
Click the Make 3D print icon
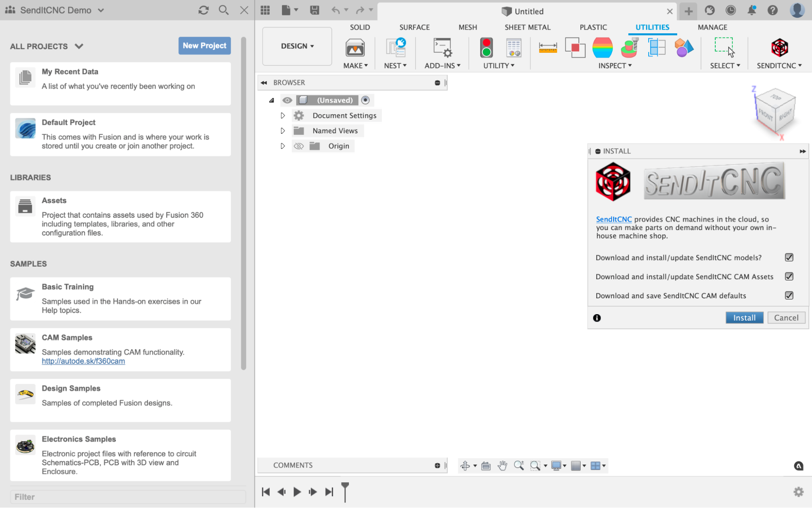[x=355, y=48]
